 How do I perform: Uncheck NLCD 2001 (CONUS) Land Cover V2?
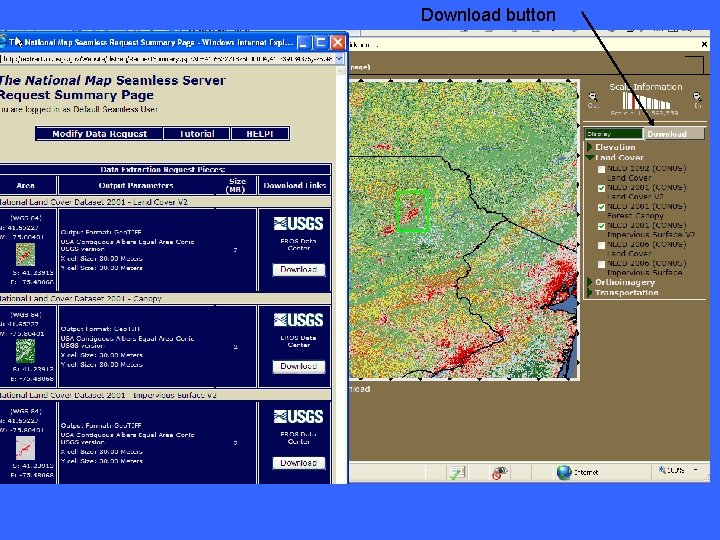tap(601, 188)
